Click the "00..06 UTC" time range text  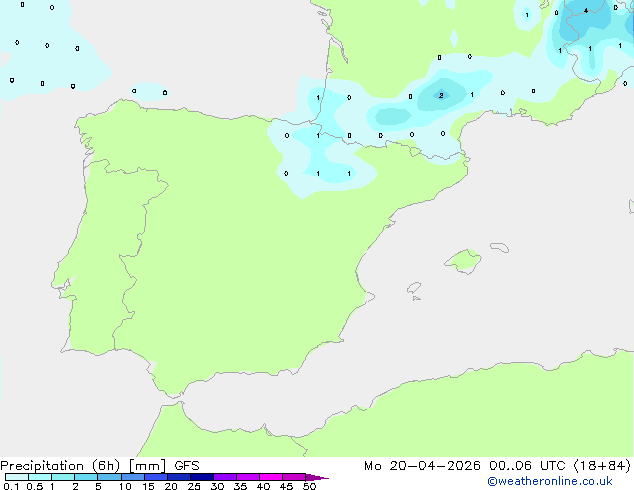pyautogui.click(x=527, y=466)
